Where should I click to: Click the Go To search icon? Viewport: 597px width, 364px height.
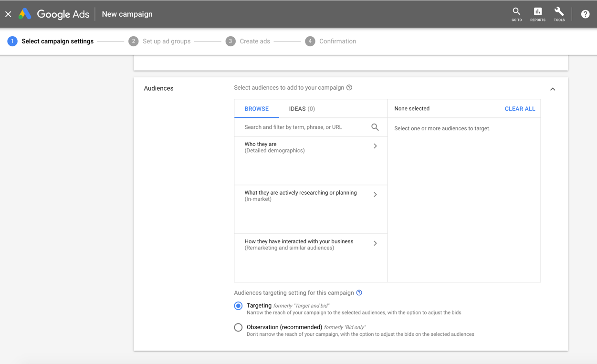(516, 14)
